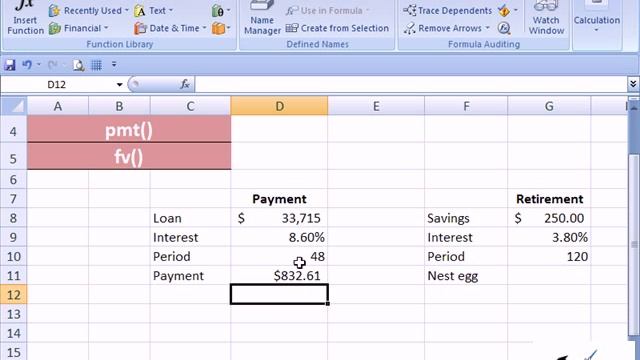This screenshot has width=640, height=360.
Task: Open Customize Quick Access Toolbar dropdown
Action: point(114,64)
